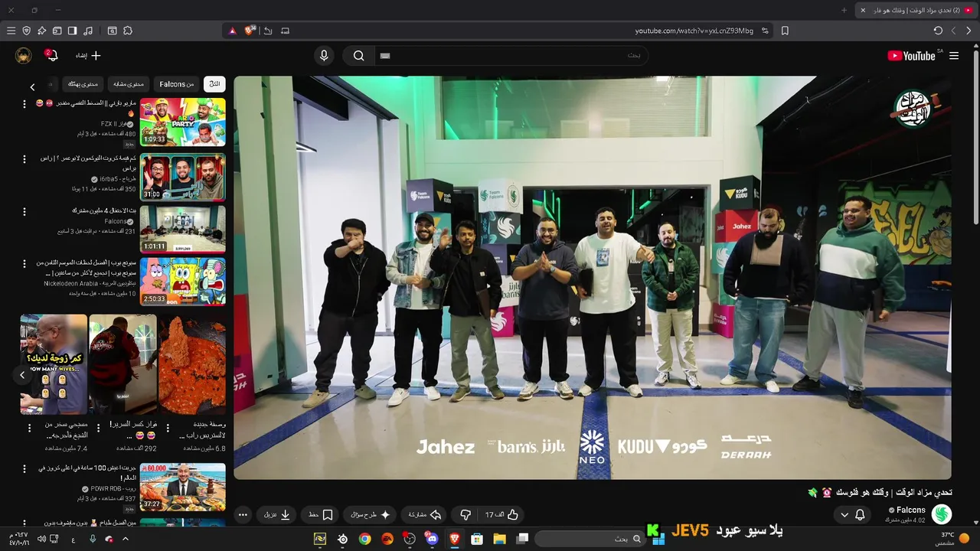Dislike the video
Viewport: 980px width, 551px height.
[465, 515]
